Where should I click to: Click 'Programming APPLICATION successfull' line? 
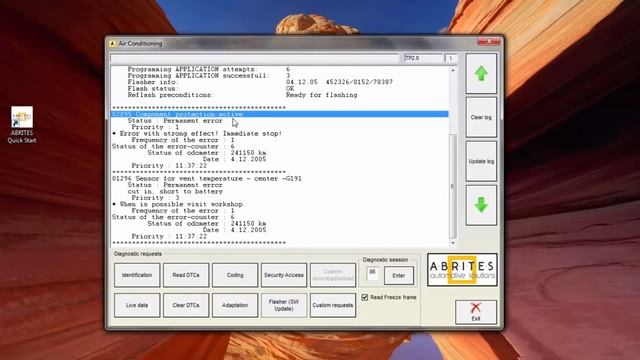tap(209, 76)
